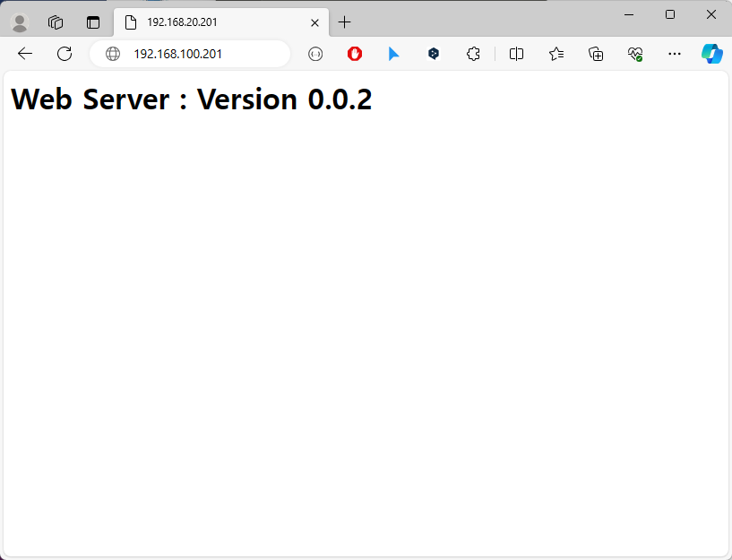Open a new tab with plus button
Image resolution: width=732 pixels, height=560 pixels.
click(345, 22)
